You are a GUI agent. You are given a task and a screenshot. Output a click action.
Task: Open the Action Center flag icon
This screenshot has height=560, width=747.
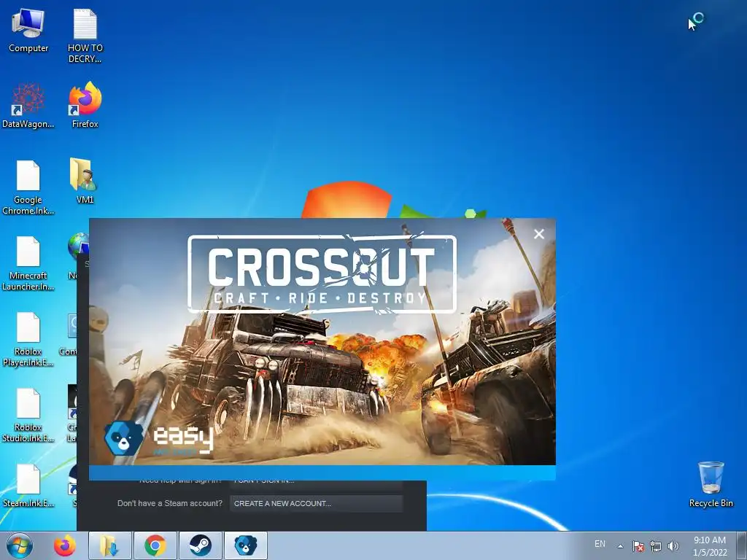(638, 546)
